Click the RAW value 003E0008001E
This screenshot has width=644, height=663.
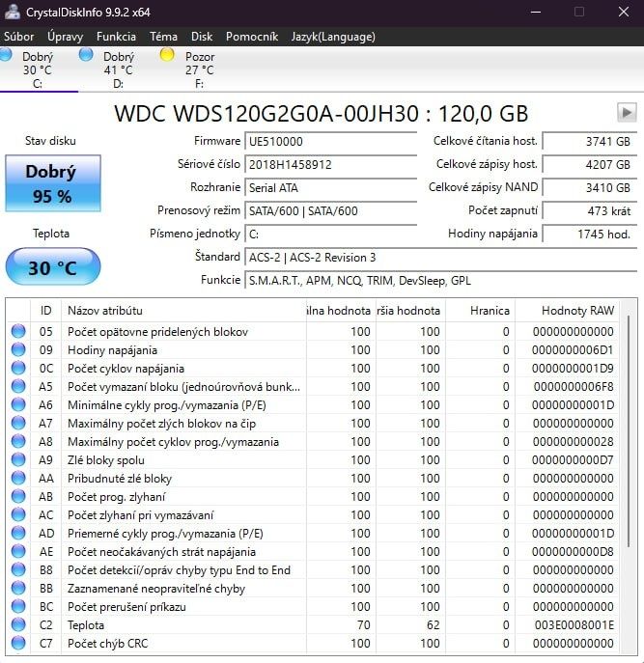tap(574, 625)
